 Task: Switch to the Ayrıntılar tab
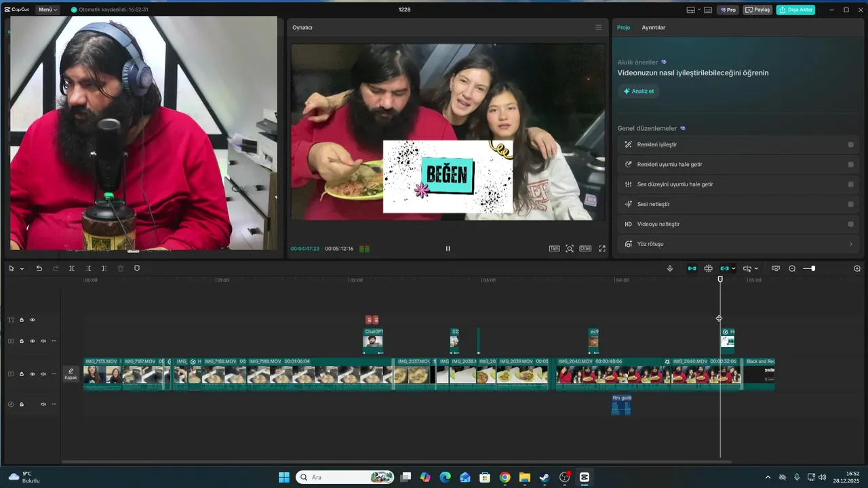pyautogui.click(x=654, y=28)
